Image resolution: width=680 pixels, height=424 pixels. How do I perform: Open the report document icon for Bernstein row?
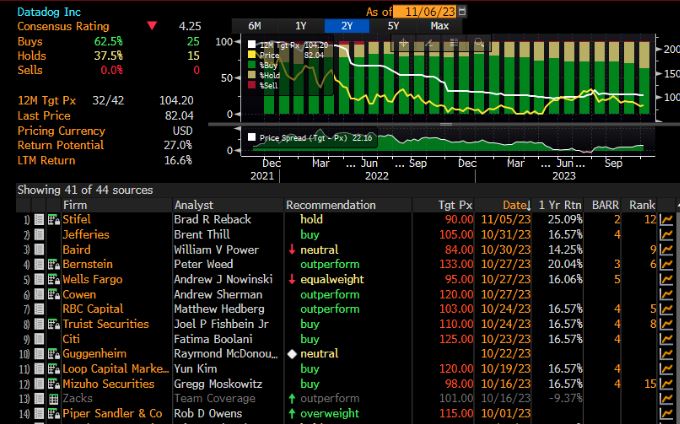tap(39, 264)
